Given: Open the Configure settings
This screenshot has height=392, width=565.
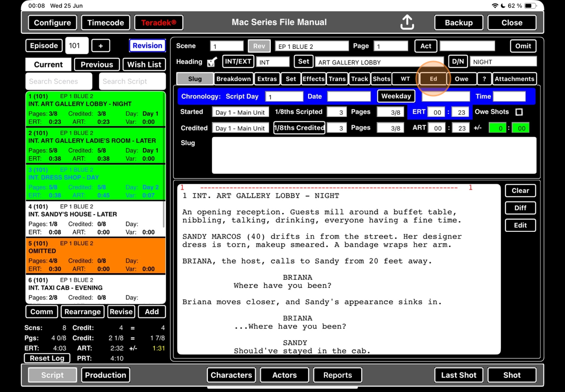Looking at the screenshot, I should (x=52, y=23).
